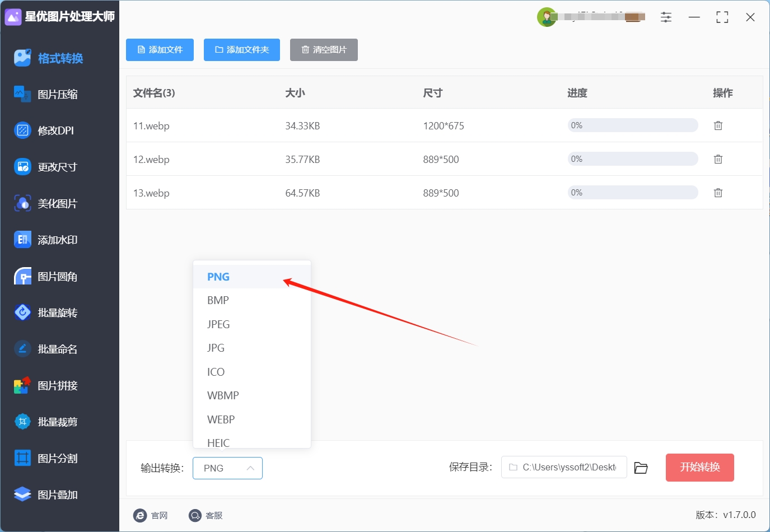Click the 12.webp progress bar
The width and height of the screenshot is (770, 532).
pos(633,159)
